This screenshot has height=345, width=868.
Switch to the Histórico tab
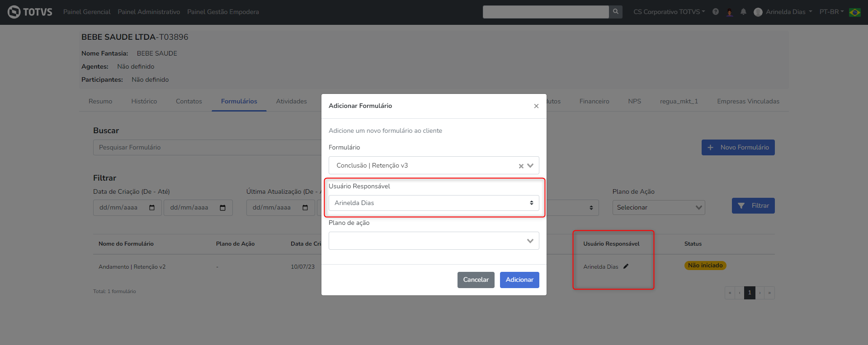[x=144, y=101]
